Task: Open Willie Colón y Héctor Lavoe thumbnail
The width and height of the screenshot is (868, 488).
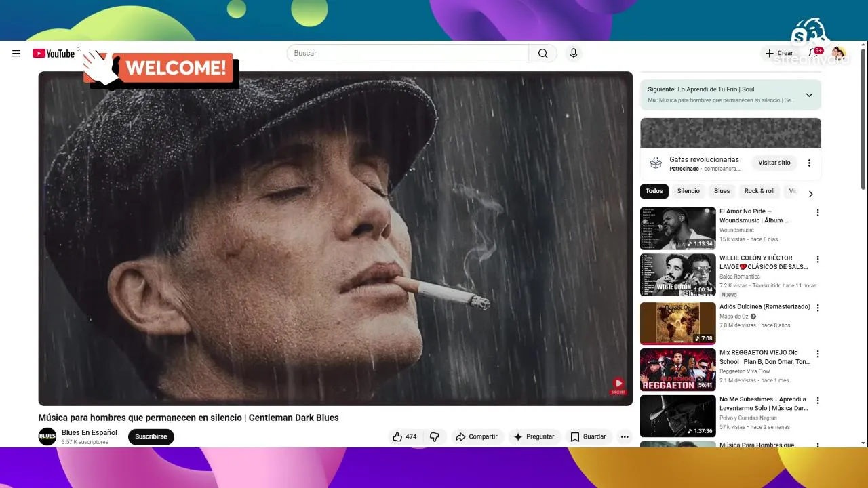Action: (678, 275)
